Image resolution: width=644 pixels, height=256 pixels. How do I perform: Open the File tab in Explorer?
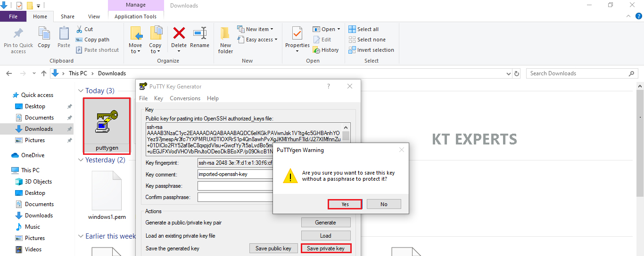click(13, 16)
